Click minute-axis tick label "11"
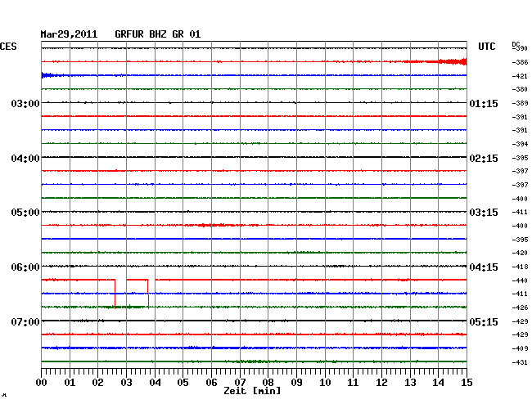The height and width of the screenshot is (404, 532). pyautogui.click(x=353, y=383)
